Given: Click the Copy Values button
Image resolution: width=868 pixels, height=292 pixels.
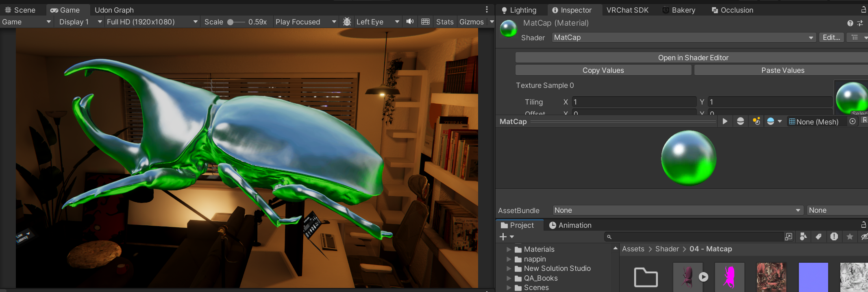Looking at the screenshot, I should (x=603, y=70).
